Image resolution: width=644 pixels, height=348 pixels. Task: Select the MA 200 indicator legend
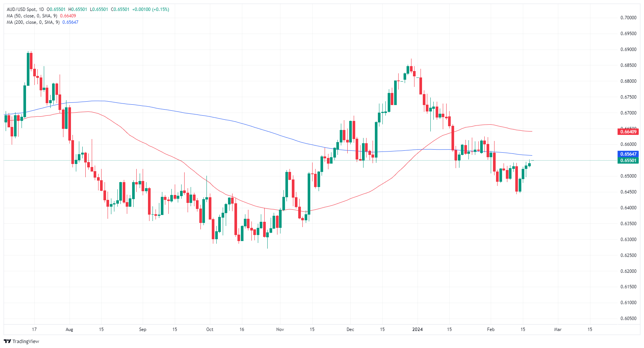33,22
